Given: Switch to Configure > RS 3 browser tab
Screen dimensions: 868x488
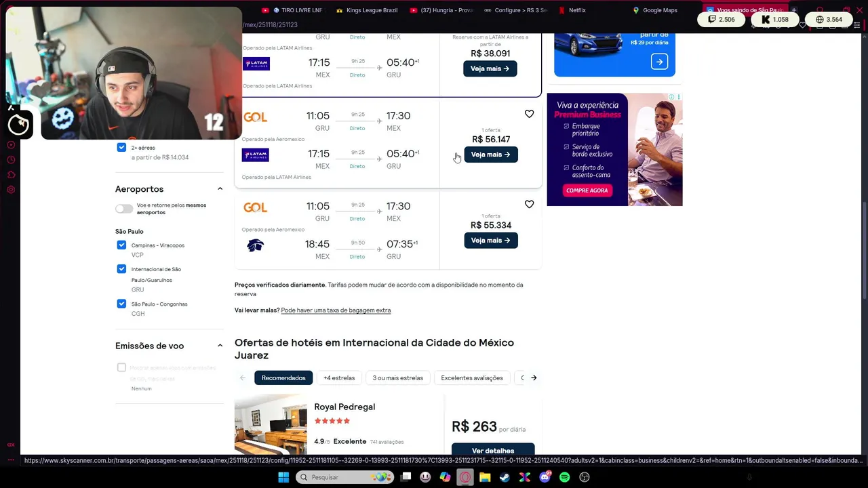Looking at the screenshot, I should click(515, 10).
